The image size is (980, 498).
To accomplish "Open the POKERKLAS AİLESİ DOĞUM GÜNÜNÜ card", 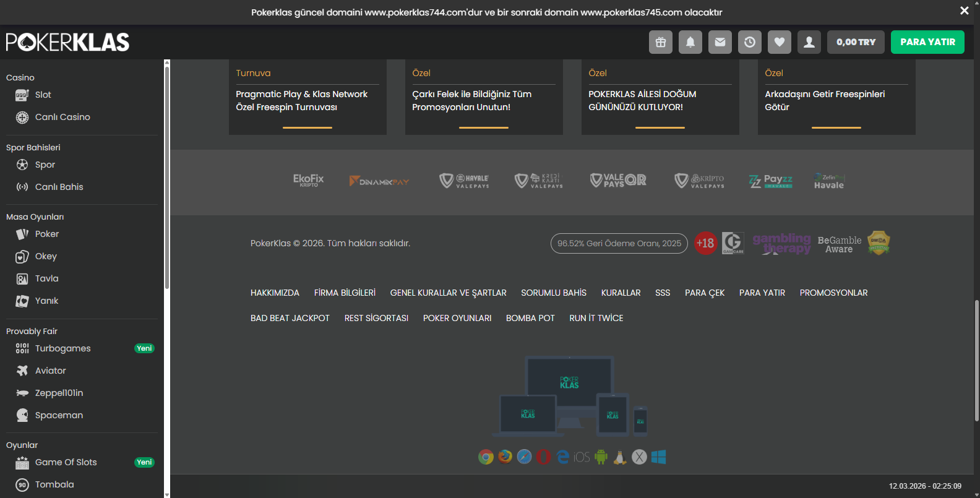I will pos(660,97).
